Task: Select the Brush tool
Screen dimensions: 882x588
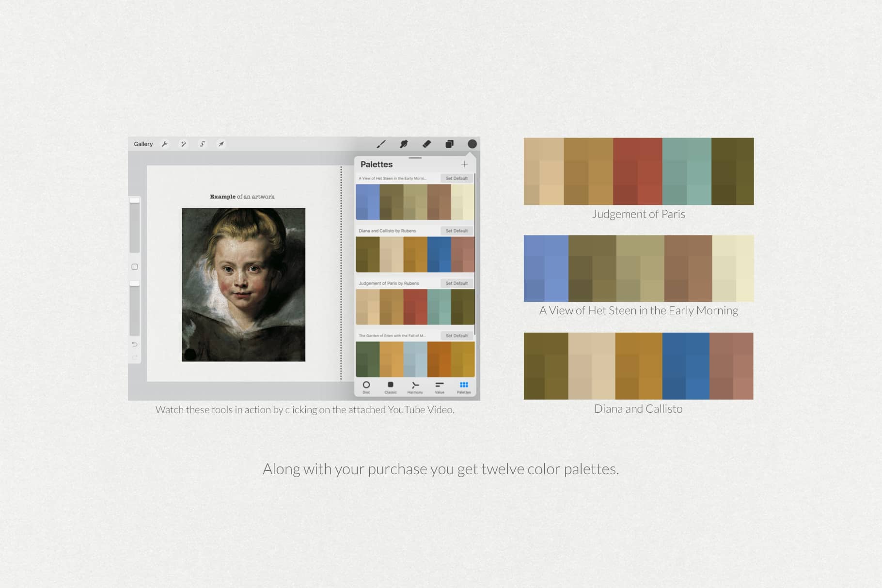Action: tap(382, 144)
